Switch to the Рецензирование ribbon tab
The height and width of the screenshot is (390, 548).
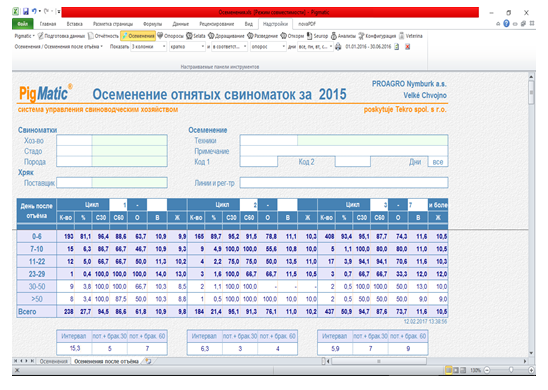tap(217, 24)
